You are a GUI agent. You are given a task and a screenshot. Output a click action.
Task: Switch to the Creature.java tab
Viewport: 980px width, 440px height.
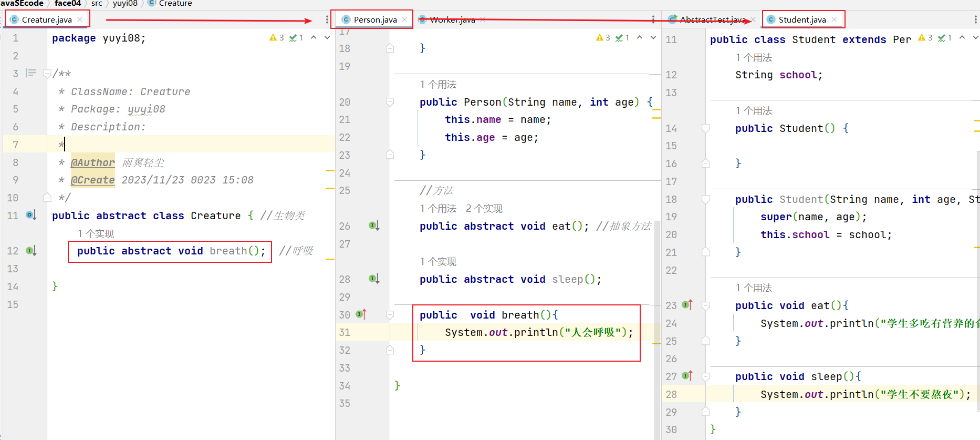[x=46, y=19]
